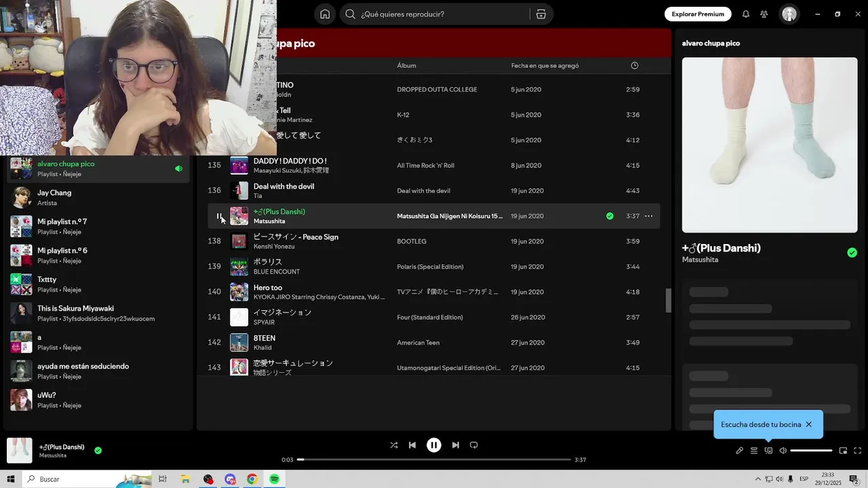
Task: Toggle saved checkmark in now-playing side panel
Action: pyautogui.click(x=852, y=253)
